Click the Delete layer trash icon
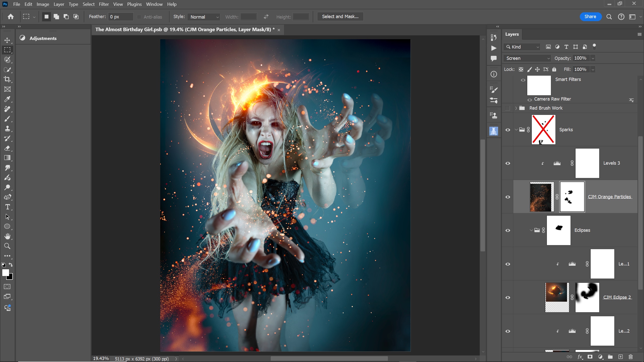 click(631, 357)
